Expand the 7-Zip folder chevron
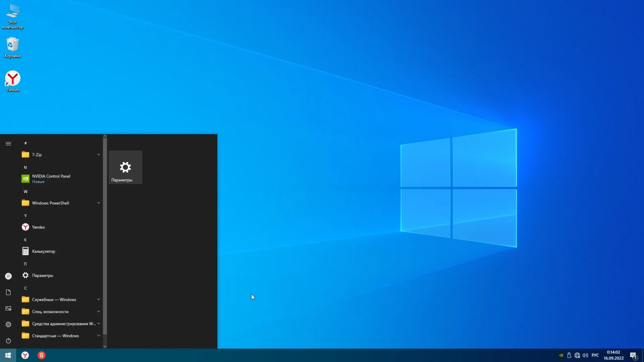644x362 pixels. pyautogui.click(x=99, y=155)
